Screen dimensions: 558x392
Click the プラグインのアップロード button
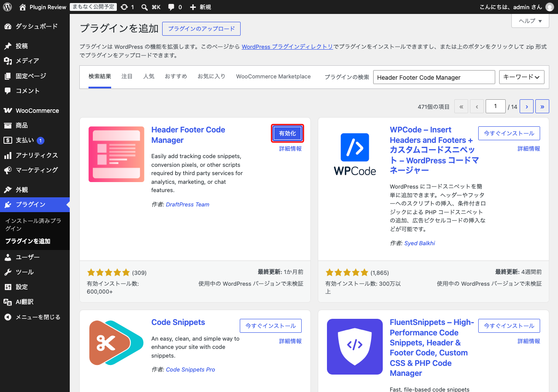201,29
